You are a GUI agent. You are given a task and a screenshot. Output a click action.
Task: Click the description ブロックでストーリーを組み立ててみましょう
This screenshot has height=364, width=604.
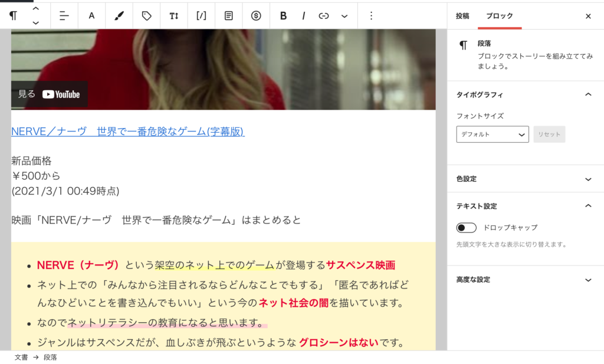click(x=535, y=61)
